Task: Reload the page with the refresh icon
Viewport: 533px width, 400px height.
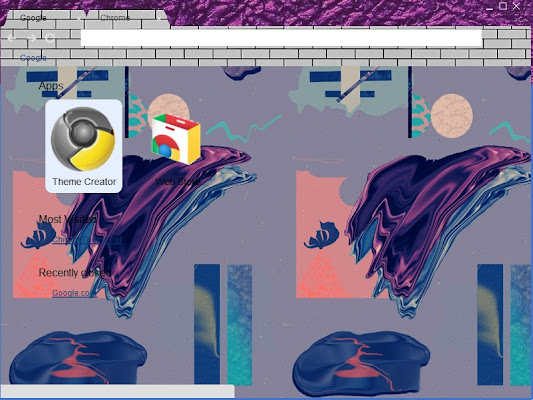Action: pyautogui.click(x=50, y=38)
